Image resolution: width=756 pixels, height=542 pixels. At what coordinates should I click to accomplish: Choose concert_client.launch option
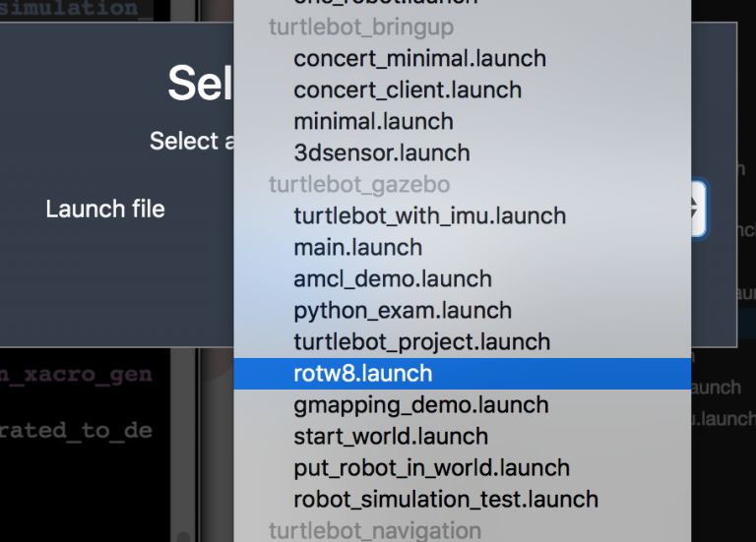pyautogui.click(x=462, y=90)
